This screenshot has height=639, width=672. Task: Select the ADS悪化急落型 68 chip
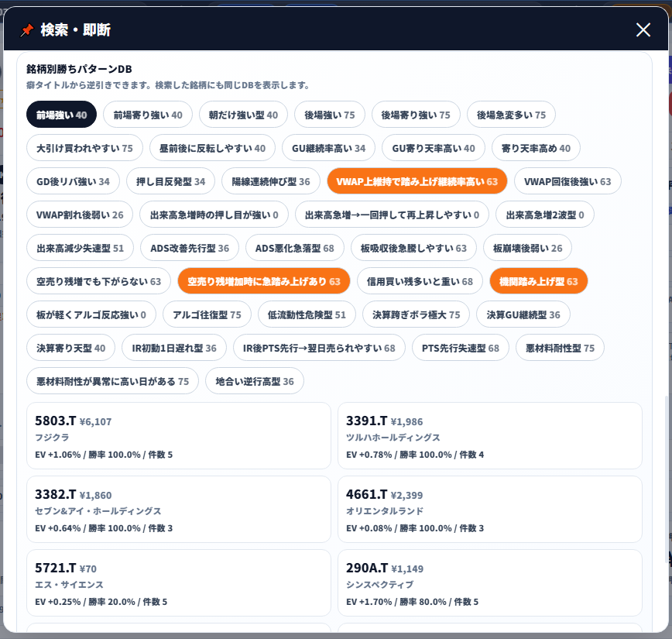294,247
